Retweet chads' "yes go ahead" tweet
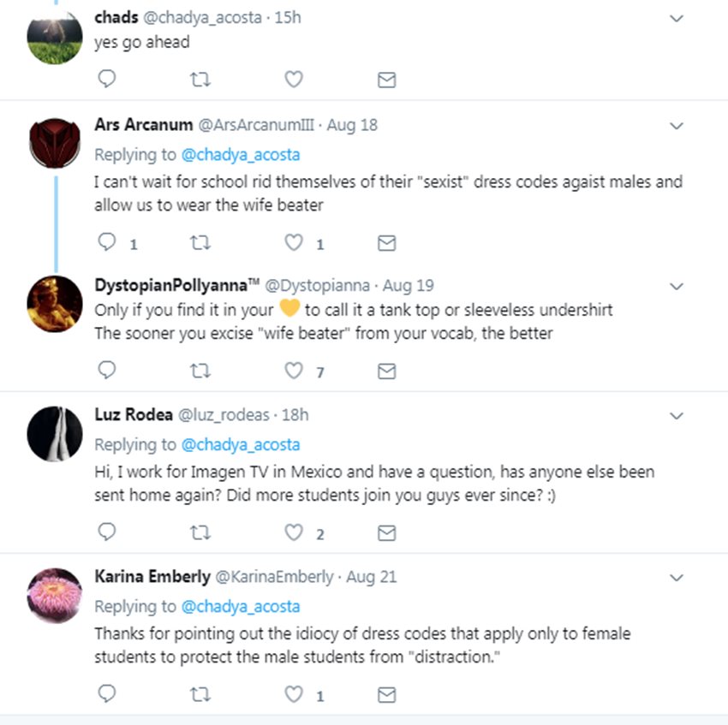The width and height of the screenshot is (728, 725). (x=200, y=80)
